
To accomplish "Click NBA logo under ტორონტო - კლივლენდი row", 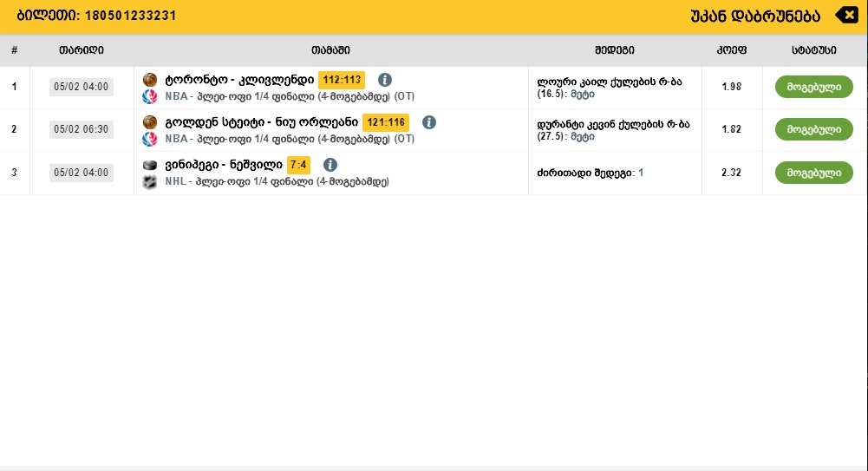I will pos(150,96).
